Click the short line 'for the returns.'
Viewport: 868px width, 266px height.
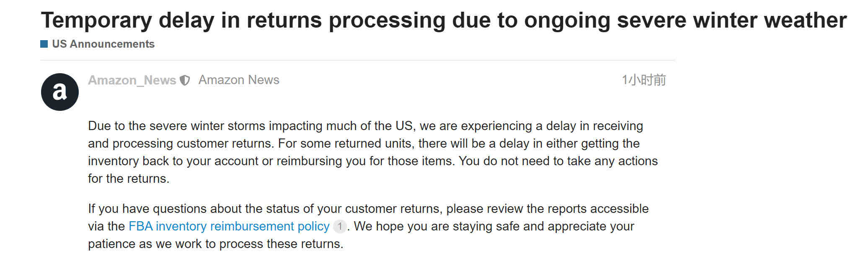click(129, 179)
